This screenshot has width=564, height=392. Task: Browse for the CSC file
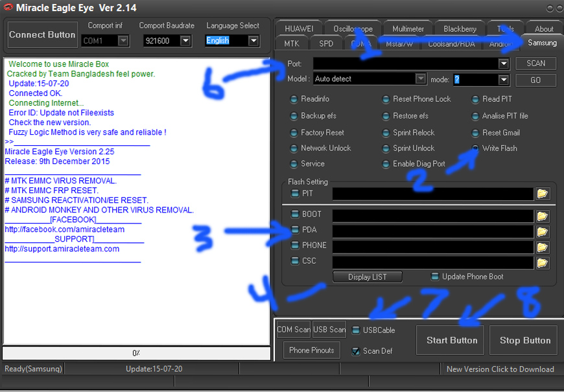coord(542,263)
